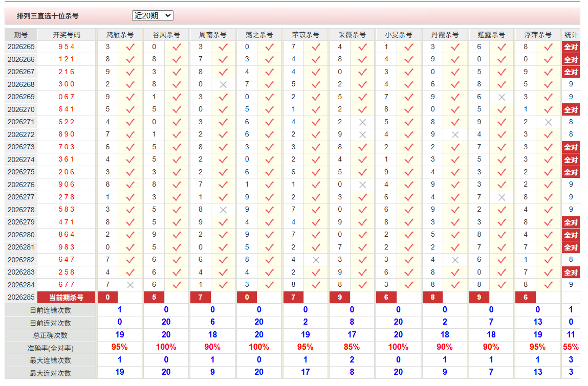The width and height of the screenshot is (588, 386).
Task: Click the 最大连错次数 row label
Action: (50, 360)
